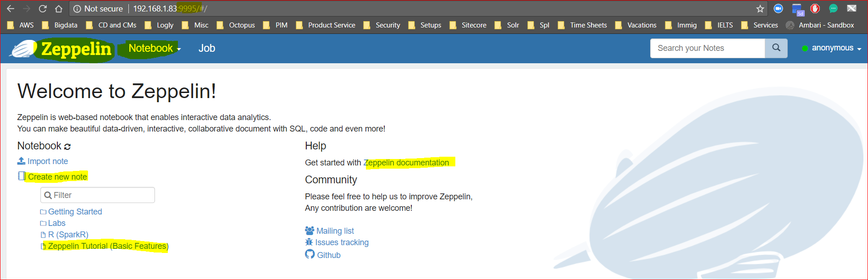Focus the Search your Notes field
This screenshot has height=280, width=868.
[708, 48]
